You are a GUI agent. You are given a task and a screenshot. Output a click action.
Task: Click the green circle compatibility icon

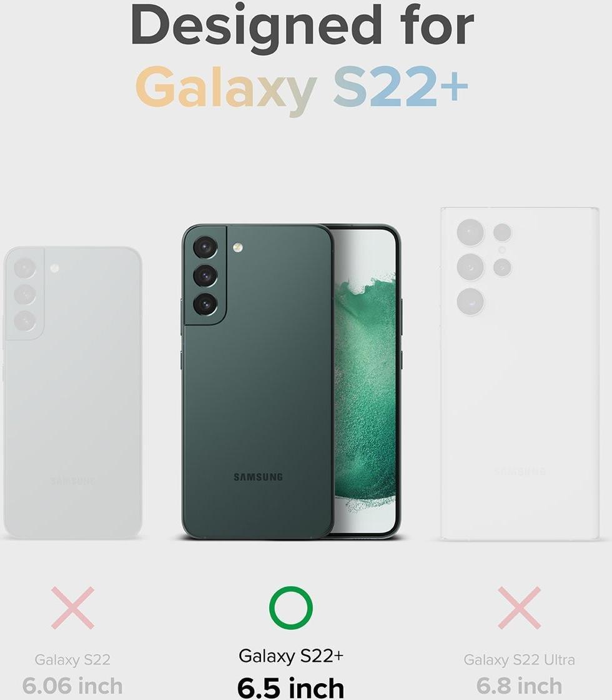pos(291,607)
